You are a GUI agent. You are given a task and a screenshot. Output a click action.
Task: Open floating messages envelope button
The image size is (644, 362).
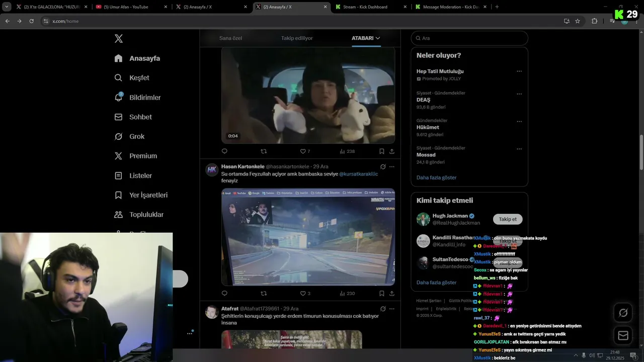pos(623,335)
